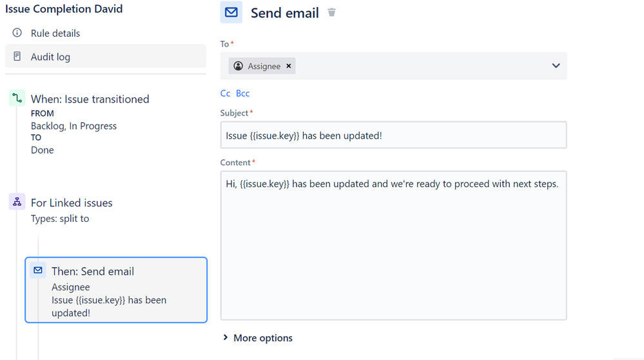Click the person avatar icon in Assignee chip

click(x=239, y=66)
